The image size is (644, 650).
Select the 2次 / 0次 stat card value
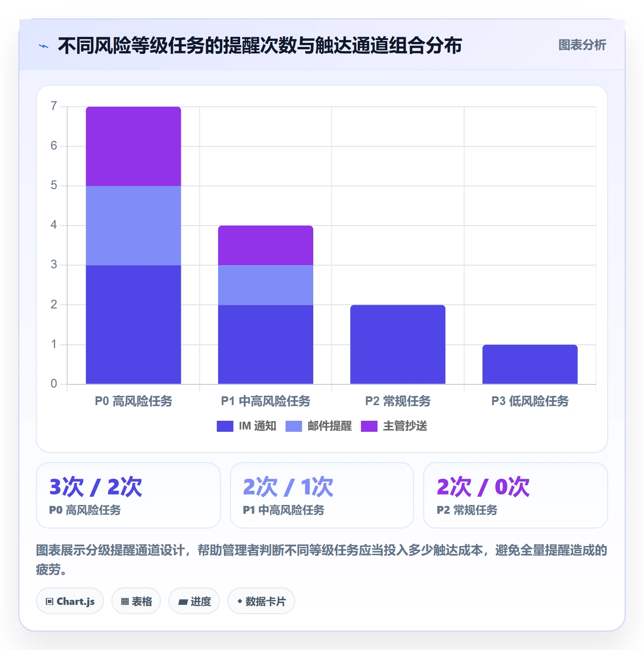[483, 487]
